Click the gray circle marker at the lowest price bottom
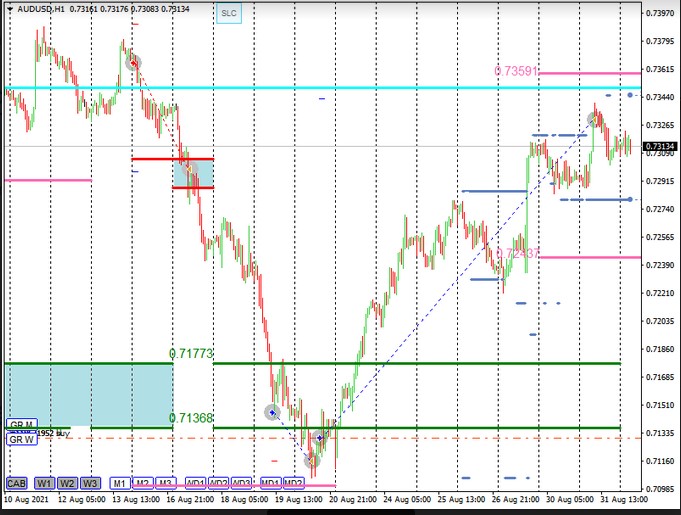 pyautogui.click(x=311, y=460)
